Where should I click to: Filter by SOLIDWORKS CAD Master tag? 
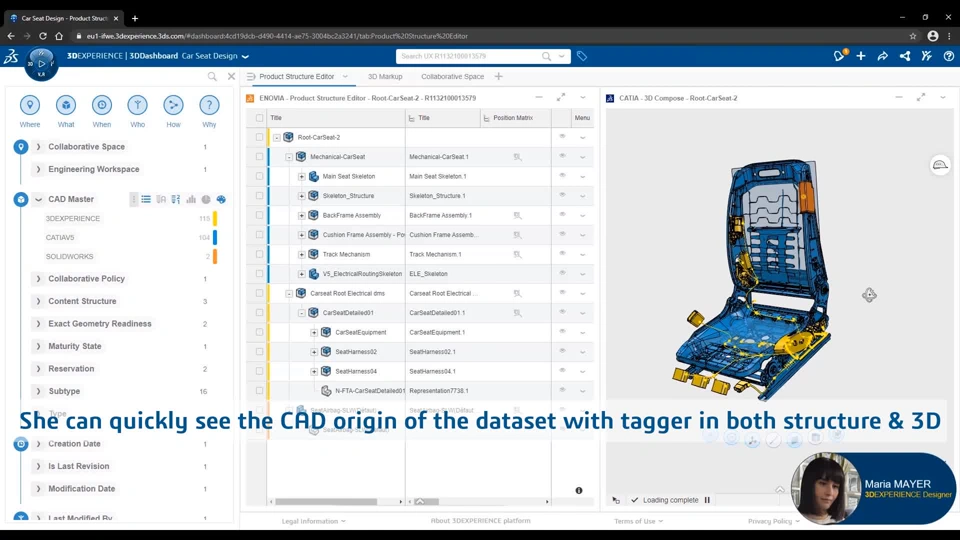pyautogui.click(x=69, y=257)
